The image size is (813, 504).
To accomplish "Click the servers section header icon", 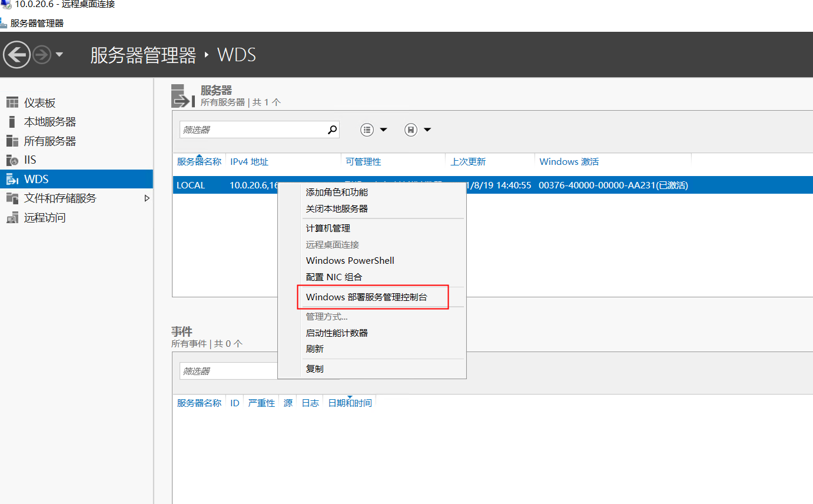I will (x=182, y=95).
